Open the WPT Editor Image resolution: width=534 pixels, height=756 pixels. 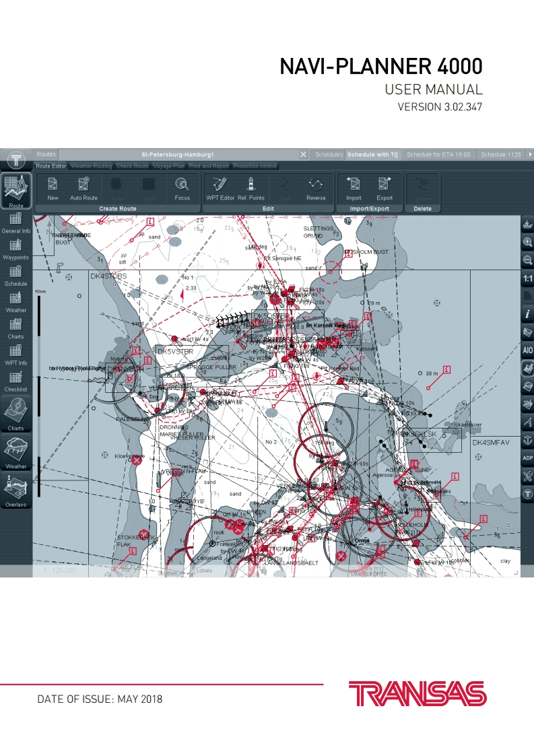[220, 189]
